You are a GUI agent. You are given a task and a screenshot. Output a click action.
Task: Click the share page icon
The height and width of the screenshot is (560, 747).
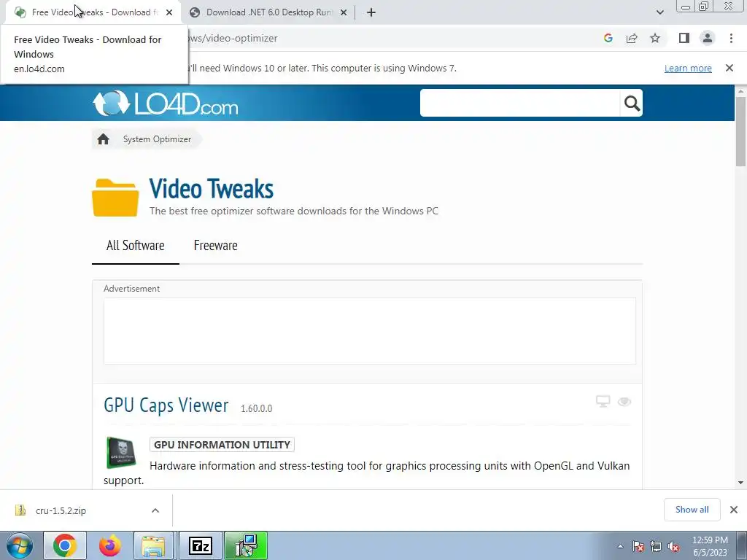pos(632,38)
